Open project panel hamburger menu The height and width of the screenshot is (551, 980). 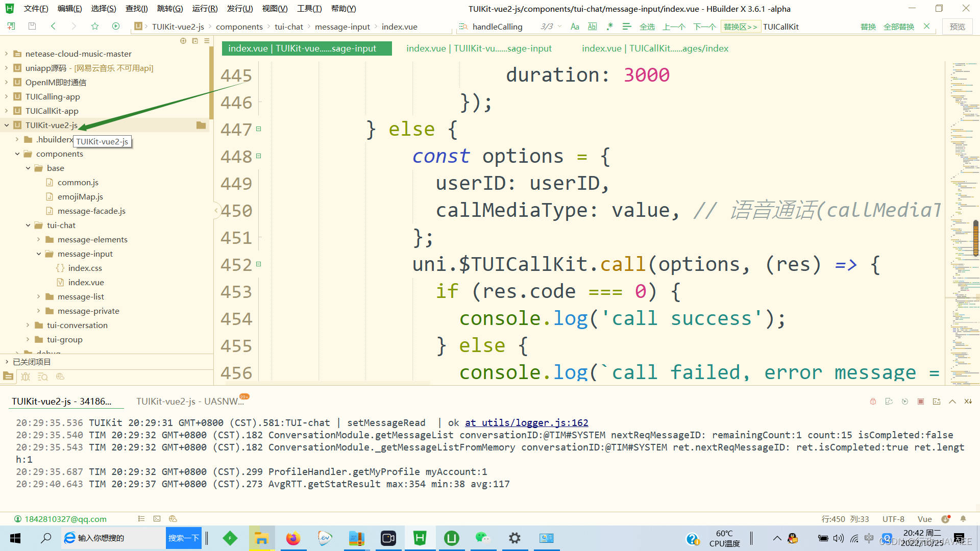[x=207, y=41]
